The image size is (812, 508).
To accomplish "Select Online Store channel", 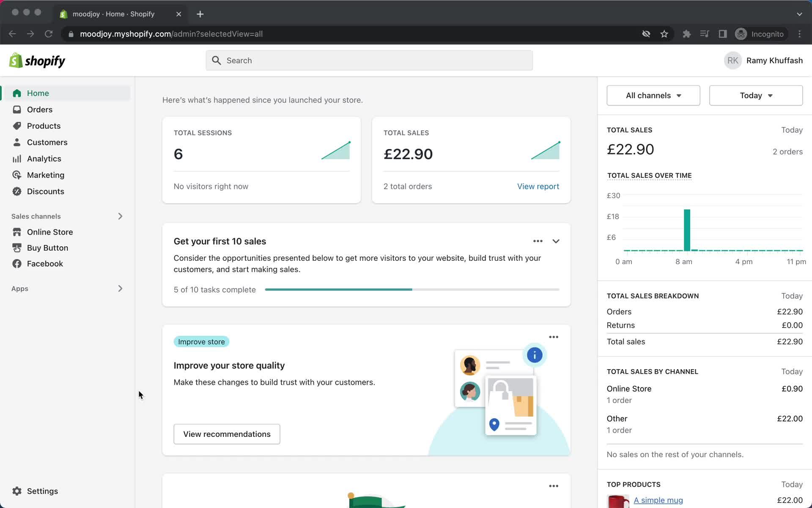I will pos(49,232).
